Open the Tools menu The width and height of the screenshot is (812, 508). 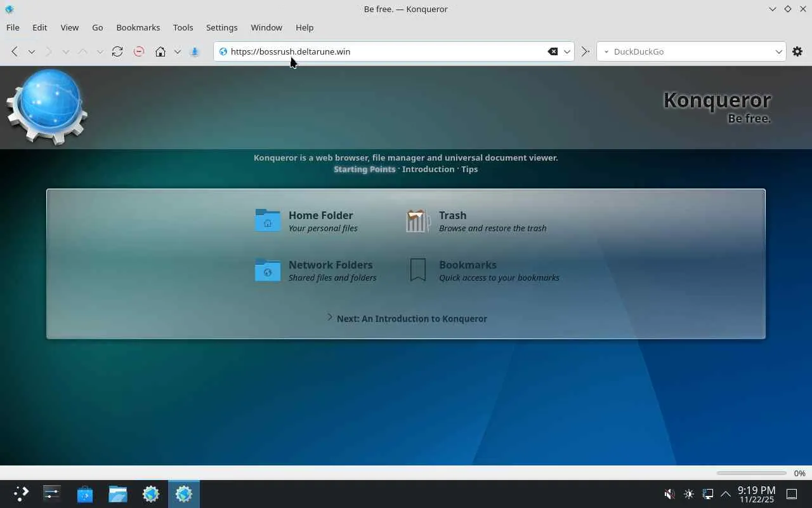183,27
